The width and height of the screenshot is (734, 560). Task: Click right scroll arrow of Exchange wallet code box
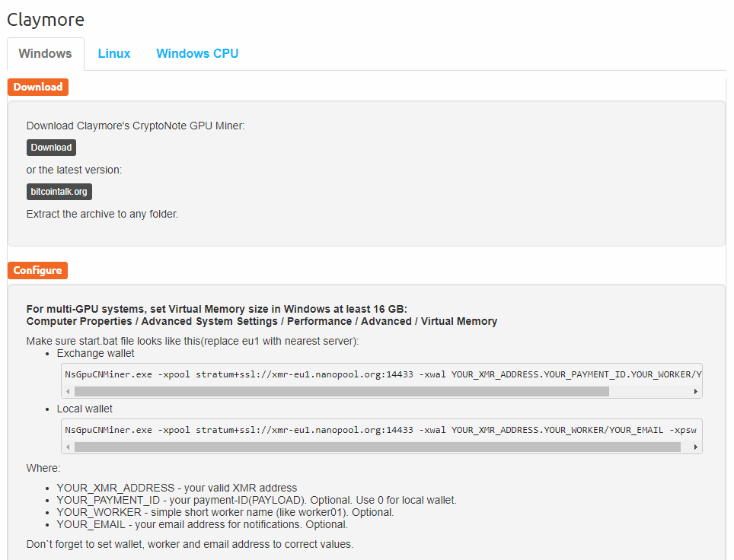(696, 392)
